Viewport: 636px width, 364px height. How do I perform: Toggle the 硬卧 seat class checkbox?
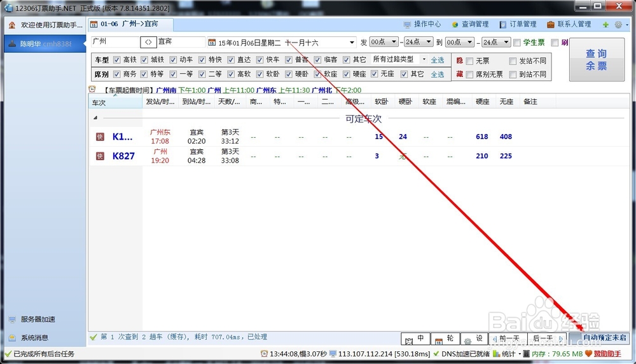coord(288,74)
